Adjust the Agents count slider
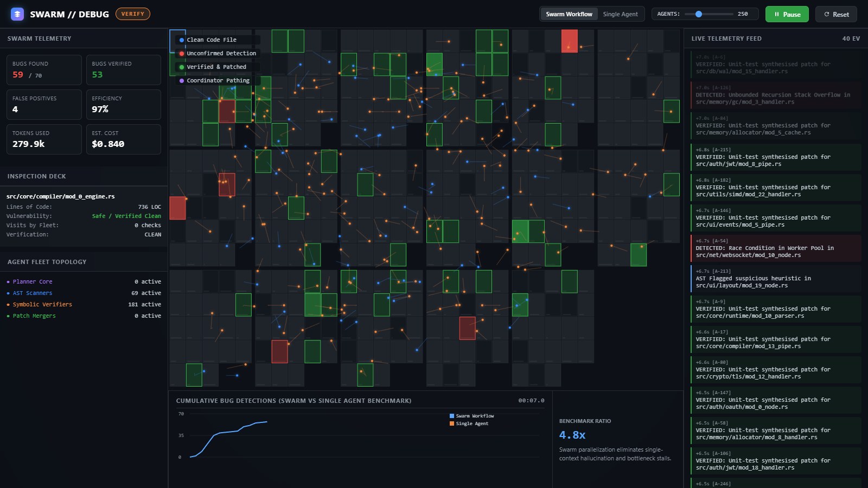Image resolution: width=868 pixels, height=488 pixels. coord(709,14)
